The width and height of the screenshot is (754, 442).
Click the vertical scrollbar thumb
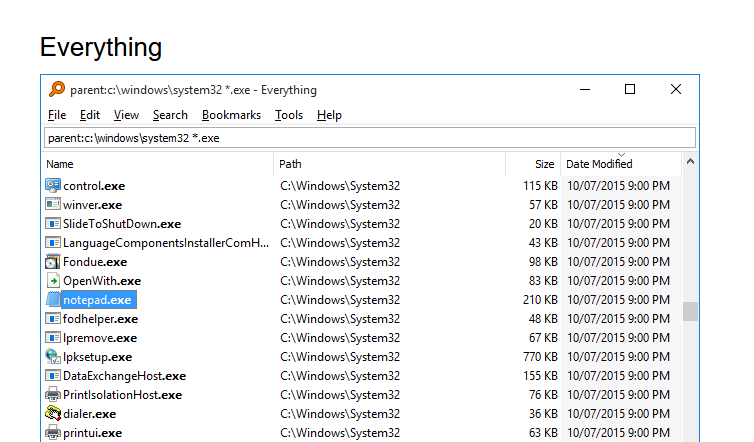tap(690, 311)
